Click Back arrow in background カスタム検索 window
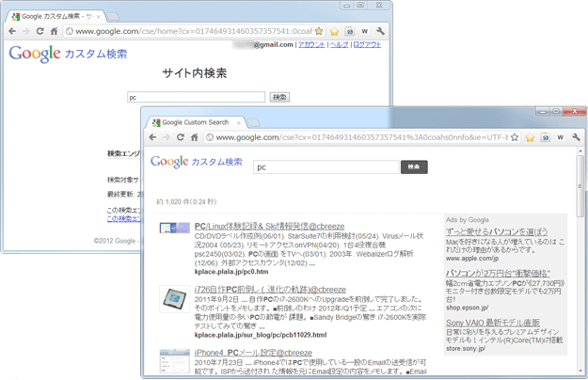The width and height of the screenshot is (588, 380). pyautogui.click(x=12, y=31)
